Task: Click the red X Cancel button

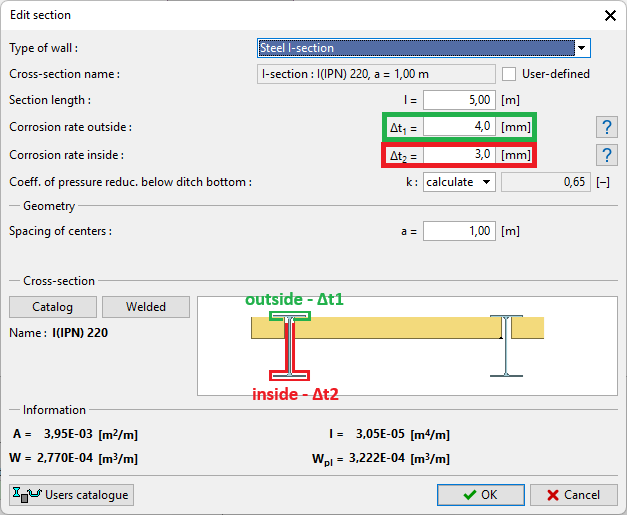Action: [x=573, y=494]
